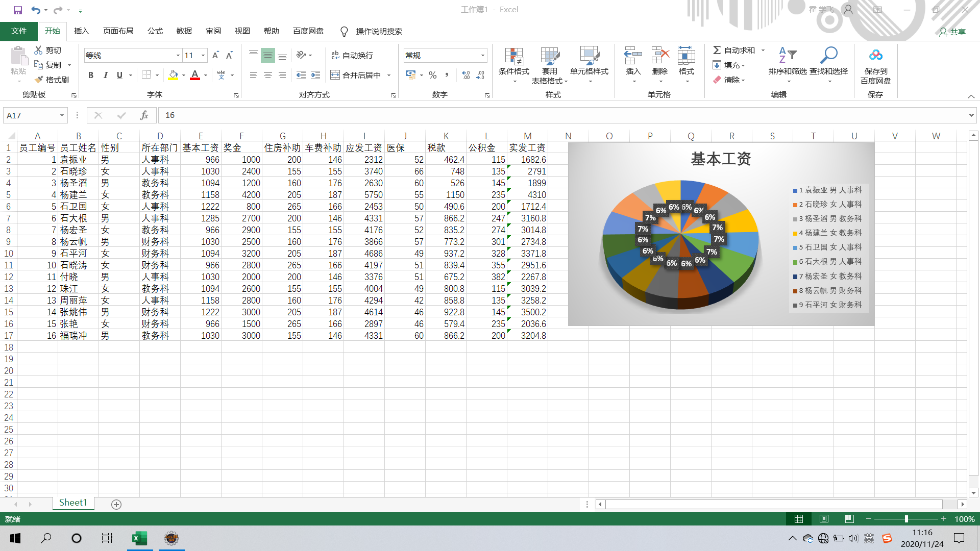
Task: Expand the number format combo box
Action: pyautogui.click(x=482, y=55)
